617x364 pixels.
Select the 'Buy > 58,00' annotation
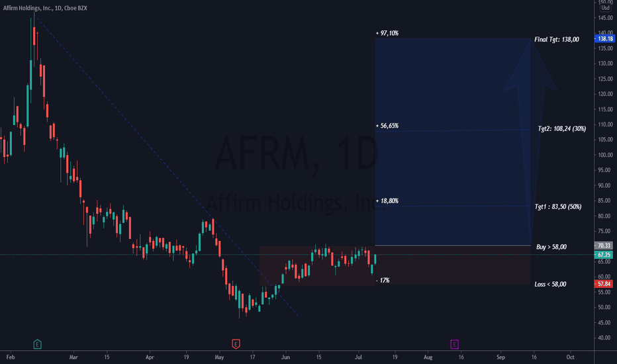pos(551,247)
